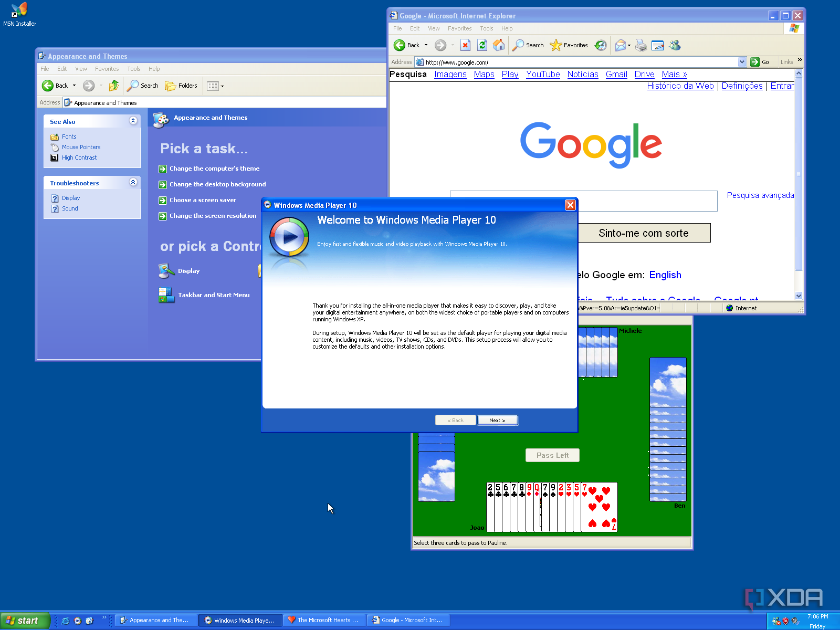The width and height of the screenshot is (840, 630).
Task: Click the Messenger icon in Internet Explorer toolbar
Action: click(675, 46)
